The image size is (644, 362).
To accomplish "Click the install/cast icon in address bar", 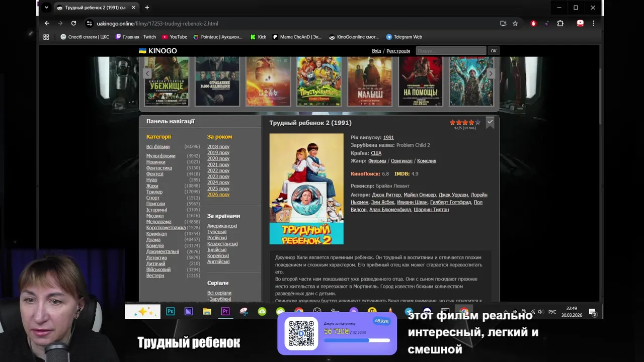I will (503, 23).
